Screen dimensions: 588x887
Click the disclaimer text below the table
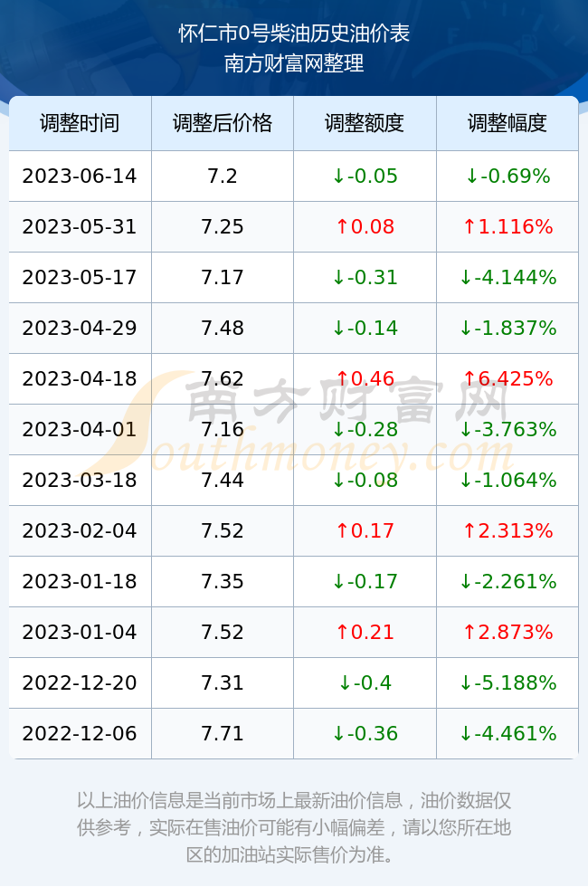[x=294, y=827]
